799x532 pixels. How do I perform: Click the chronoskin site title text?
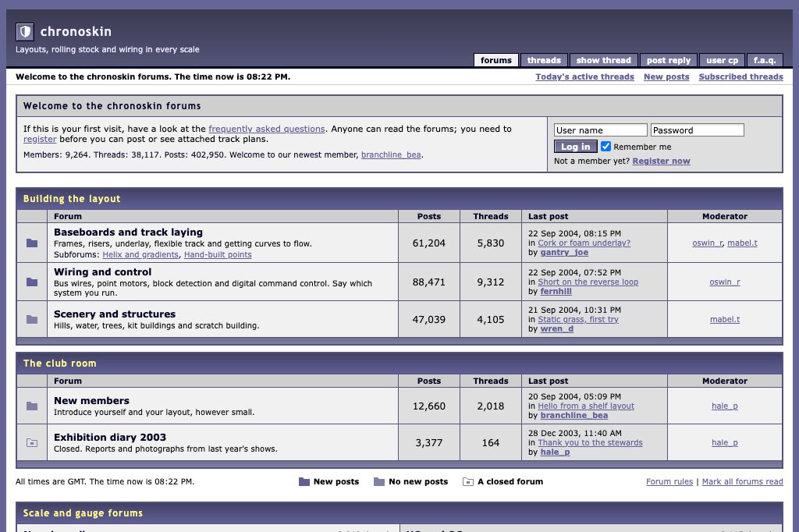point(76,32)
